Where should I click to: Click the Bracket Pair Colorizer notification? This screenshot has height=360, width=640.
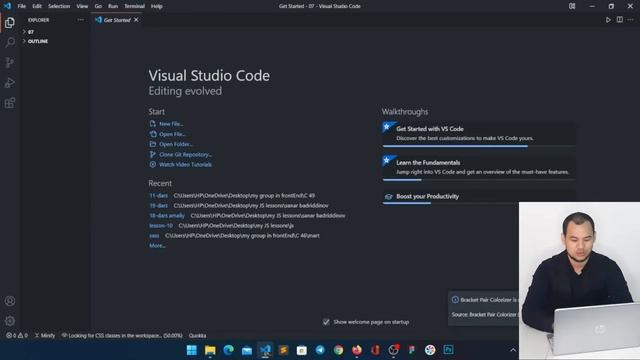[484, 307]
